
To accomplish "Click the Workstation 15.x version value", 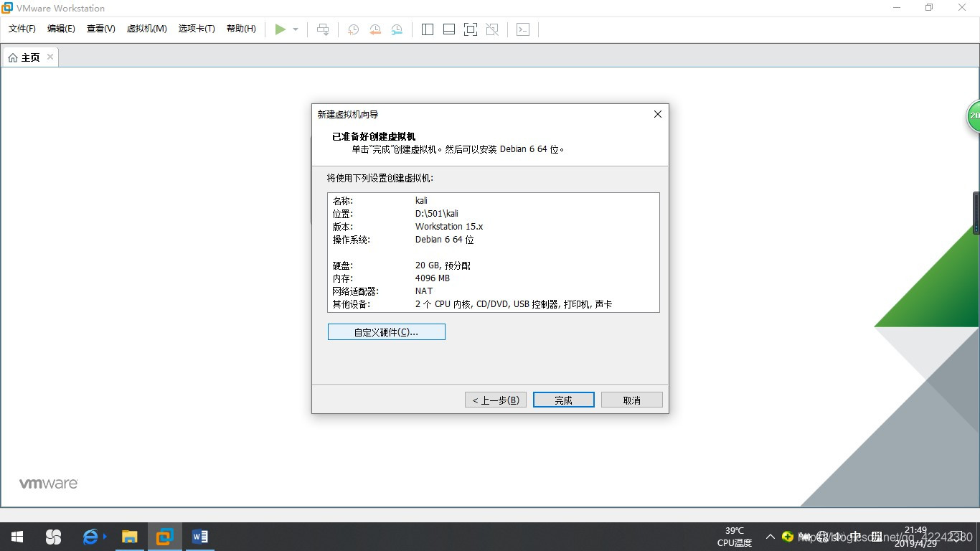I will (x=449, y=227).
